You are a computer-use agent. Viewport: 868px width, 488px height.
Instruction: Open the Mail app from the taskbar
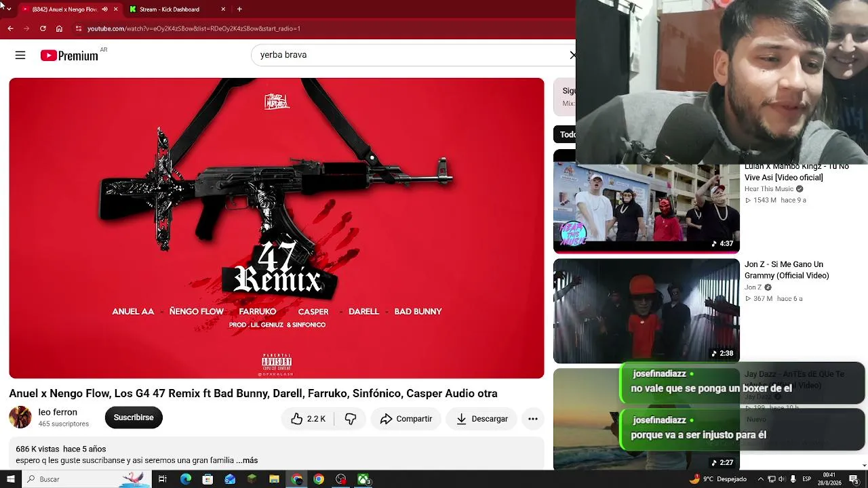click(230, 479)
